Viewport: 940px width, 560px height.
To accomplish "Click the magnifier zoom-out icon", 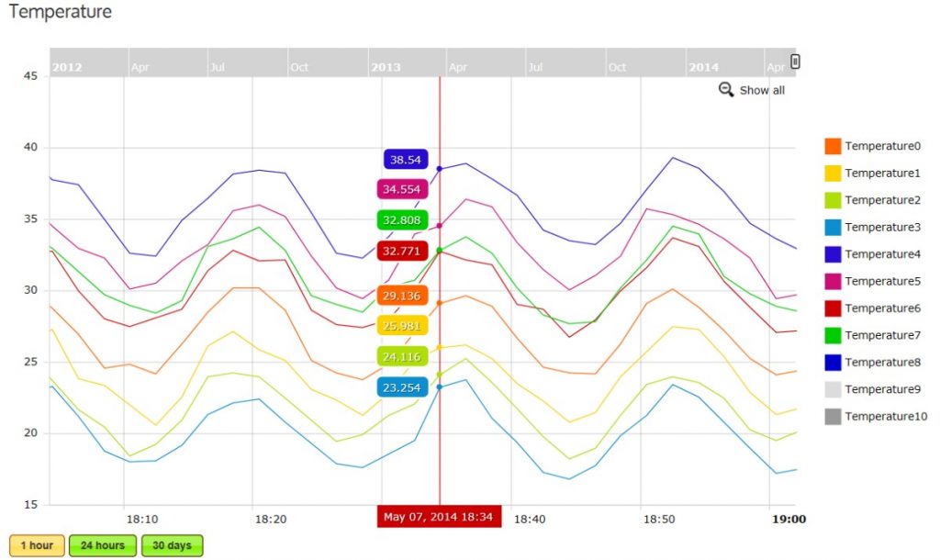I will click(726, 90).
